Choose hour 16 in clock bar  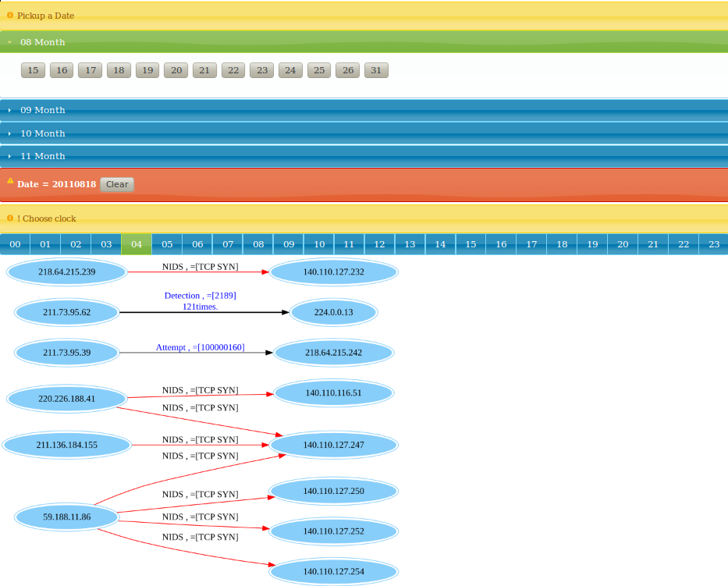pyautogui.click(x=501, y=244)
